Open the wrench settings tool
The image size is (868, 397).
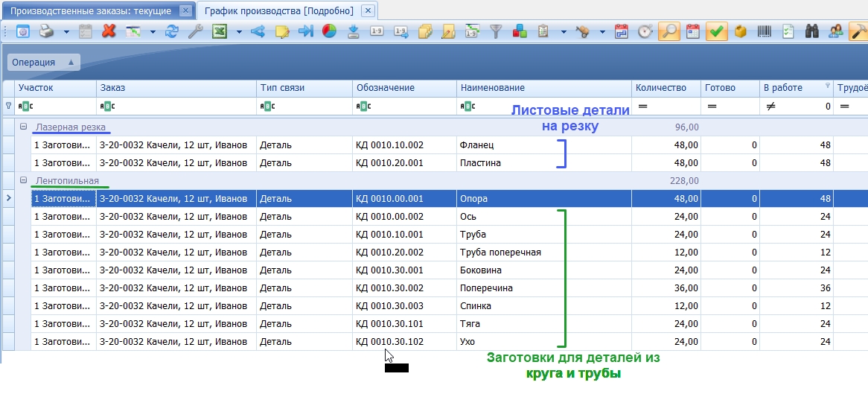tap(195, 32)
